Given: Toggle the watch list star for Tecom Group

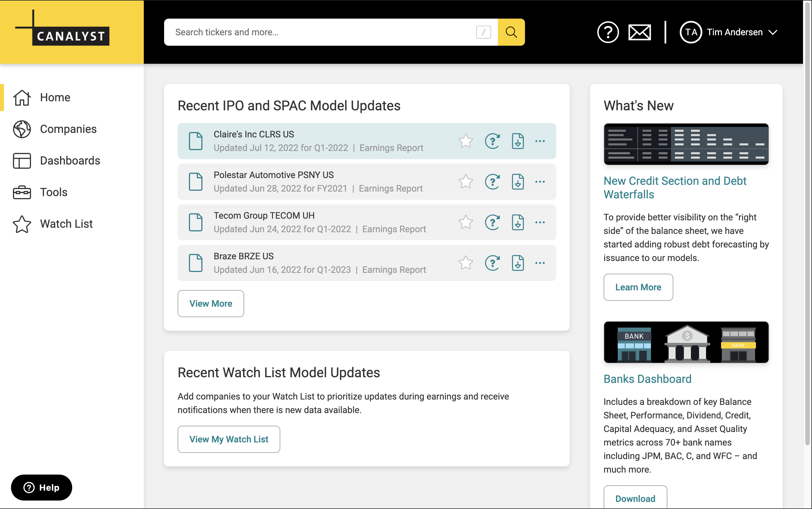Looking at the screenshot, I should [x=465, y=223].
